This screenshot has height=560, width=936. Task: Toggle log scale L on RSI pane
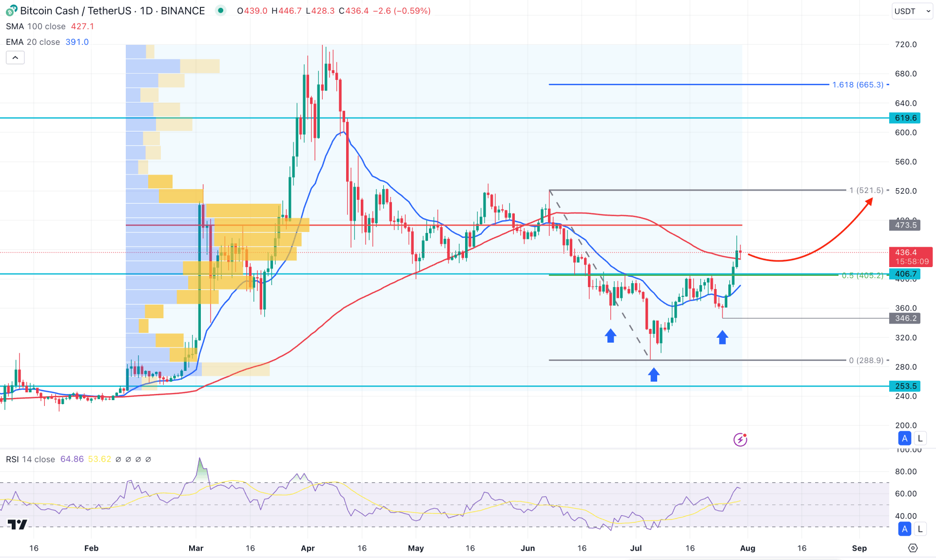(x=920, y=528)
